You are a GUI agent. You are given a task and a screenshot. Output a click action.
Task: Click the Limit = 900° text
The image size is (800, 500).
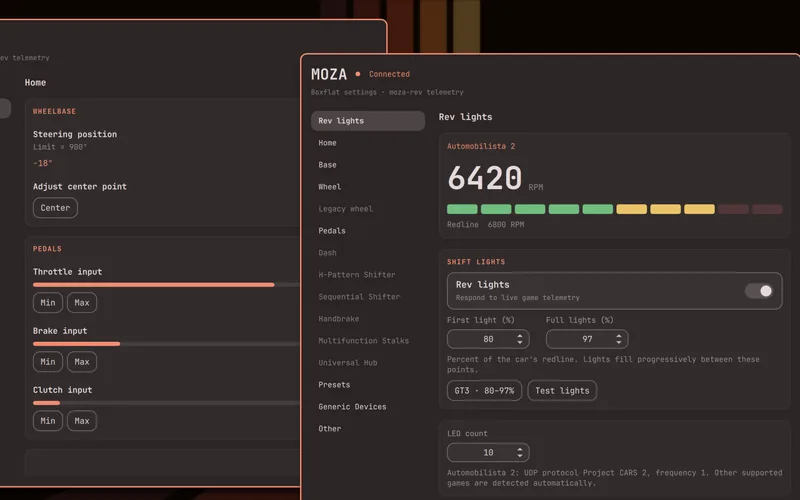(60, 147)
